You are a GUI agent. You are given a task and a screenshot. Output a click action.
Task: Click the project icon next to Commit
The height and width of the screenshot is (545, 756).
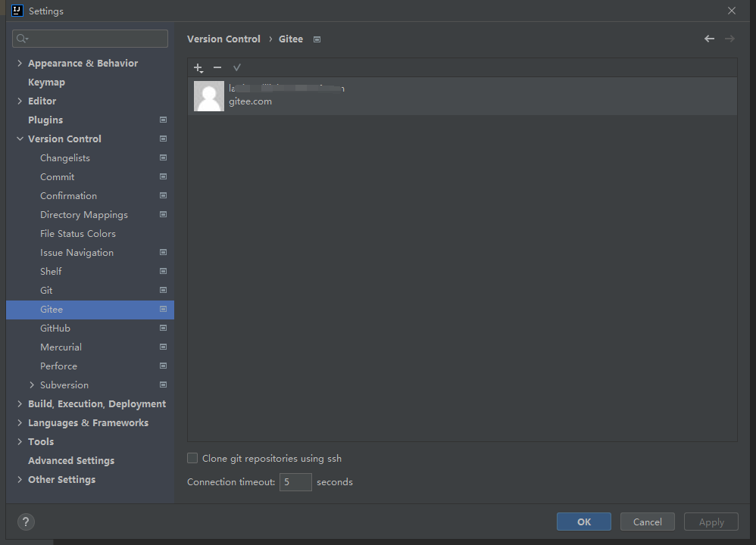pos(164,177)
